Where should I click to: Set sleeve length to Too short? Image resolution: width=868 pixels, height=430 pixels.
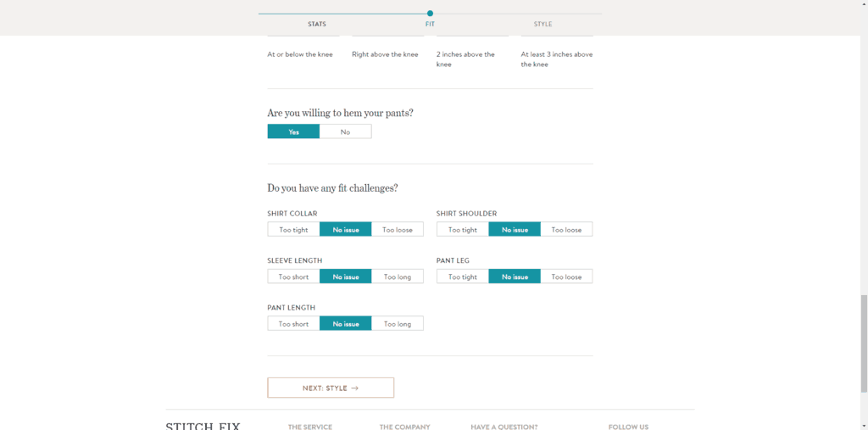coord(293,276)
